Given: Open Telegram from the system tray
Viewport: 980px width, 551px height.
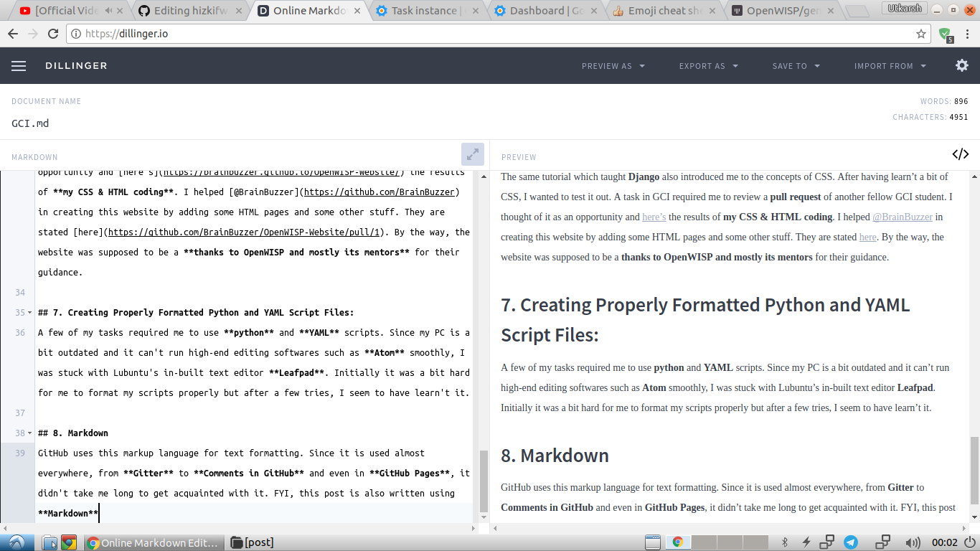Looking at the screenshot, I should click(851, 542).
